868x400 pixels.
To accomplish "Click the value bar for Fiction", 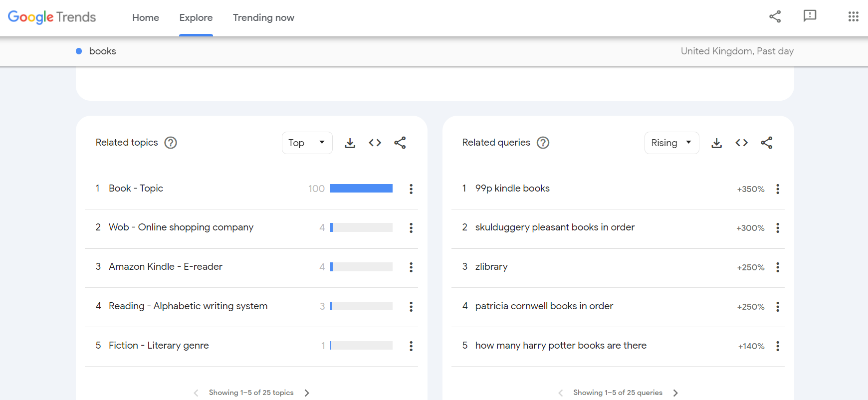I will click(x=361, y=346).
